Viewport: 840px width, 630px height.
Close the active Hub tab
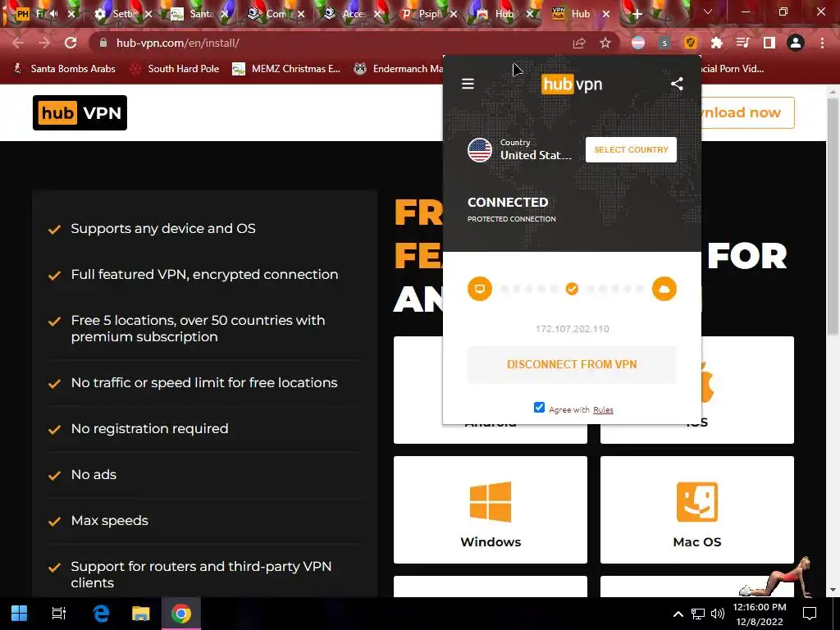tap(606, 14)
